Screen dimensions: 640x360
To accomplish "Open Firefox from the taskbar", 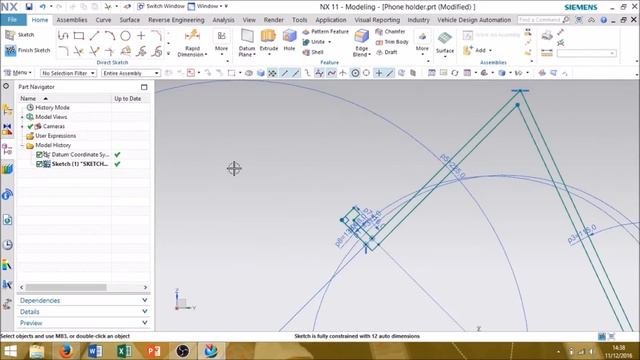I will (66, 351).
